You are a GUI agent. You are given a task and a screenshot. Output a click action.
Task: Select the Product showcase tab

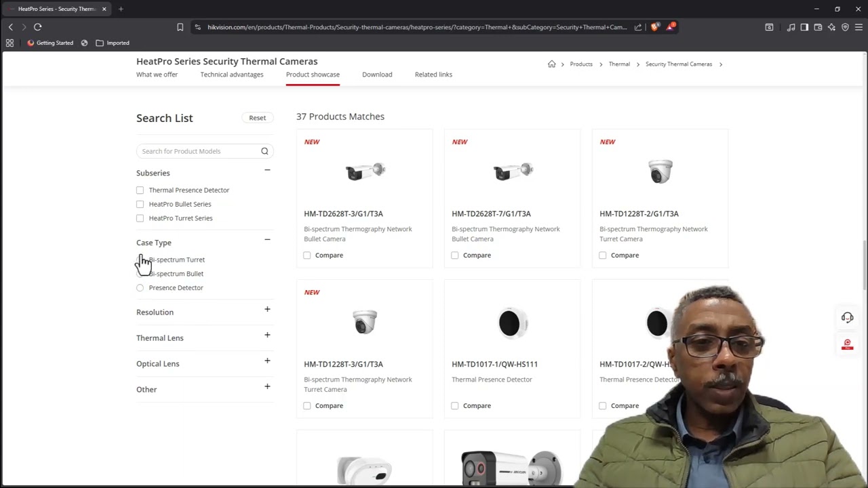[x=313, y=75]
